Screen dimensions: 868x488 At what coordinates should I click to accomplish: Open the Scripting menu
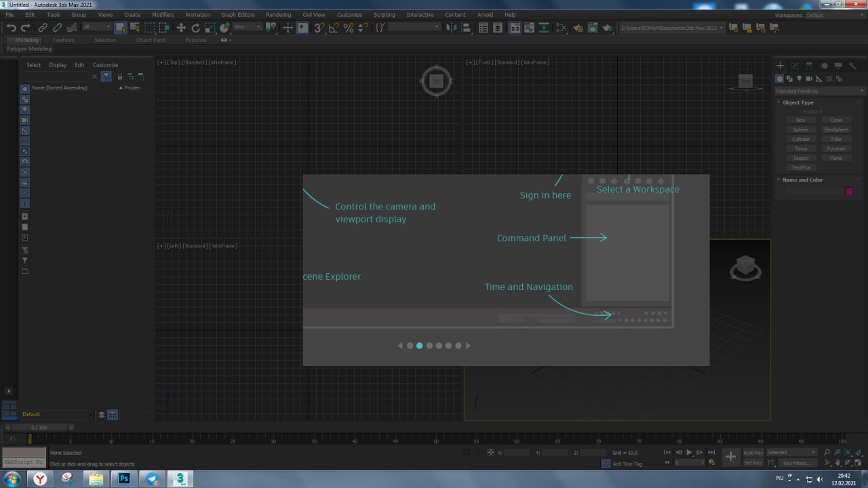[x=384, y=14]
